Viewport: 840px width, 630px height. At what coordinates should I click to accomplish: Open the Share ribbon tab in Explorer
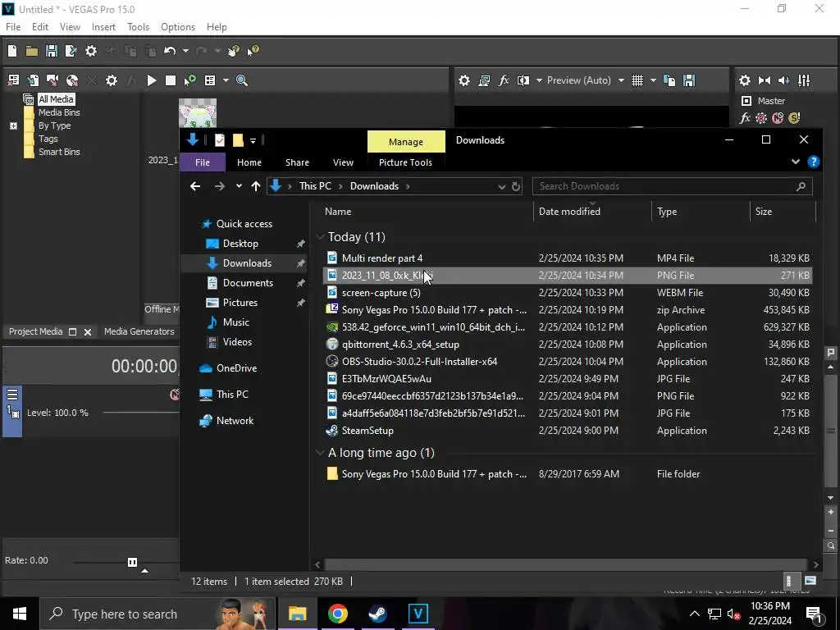[297, 162]
